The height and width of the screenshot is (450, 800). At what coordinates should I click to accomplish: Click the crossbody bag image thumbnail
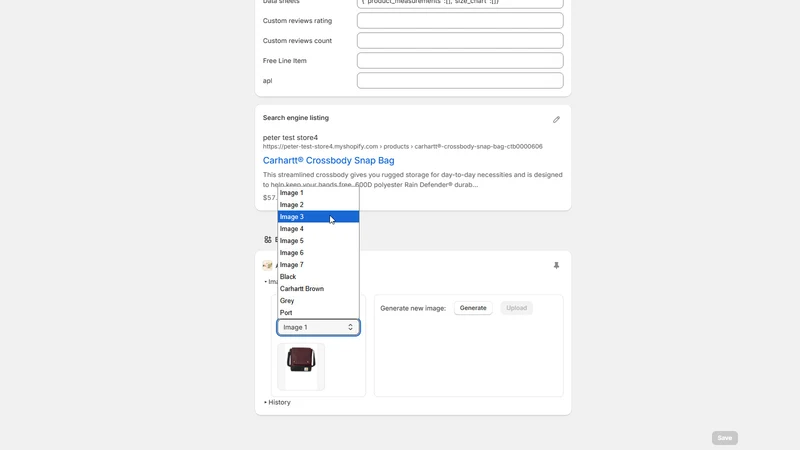point(301,366)
